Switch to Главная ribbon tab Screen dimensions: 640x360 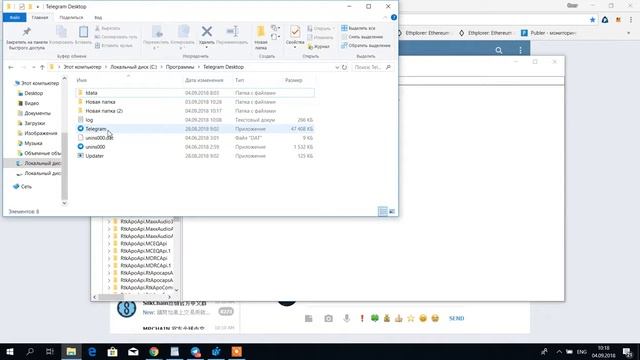(x=40, y=18)
